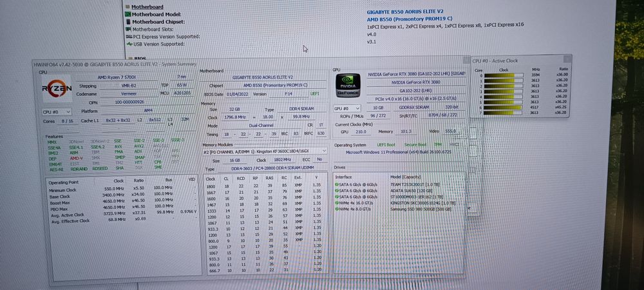This screenshot has width=644, height=290.
Task: Click green status icon for KINGSTON SKC3000S drive
Action: [337, 203]
